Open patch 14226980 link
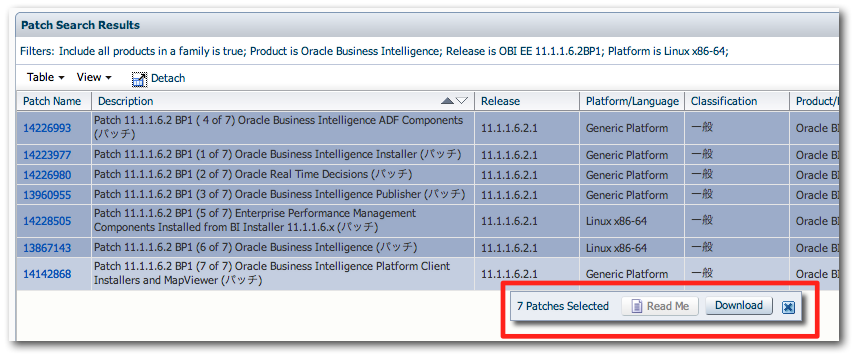Screen dimensions: 859x360 click(x=47, y=175)
